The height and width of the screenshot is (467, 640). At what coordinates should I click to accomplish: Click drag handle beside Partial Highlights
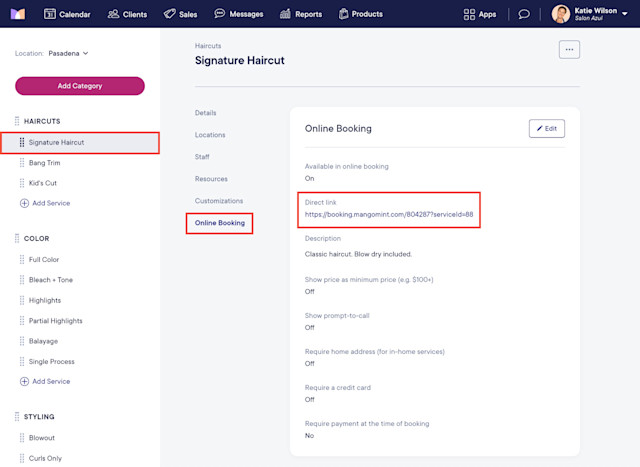(22, 320)
